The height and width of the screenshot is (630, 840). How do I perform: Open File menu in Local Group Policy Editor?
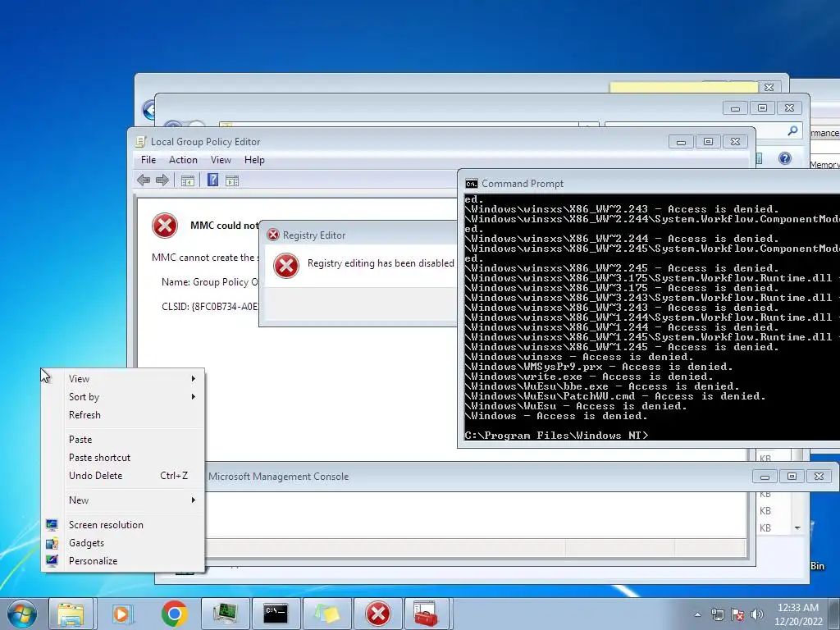pyautogui.click(x=148, y=160)
